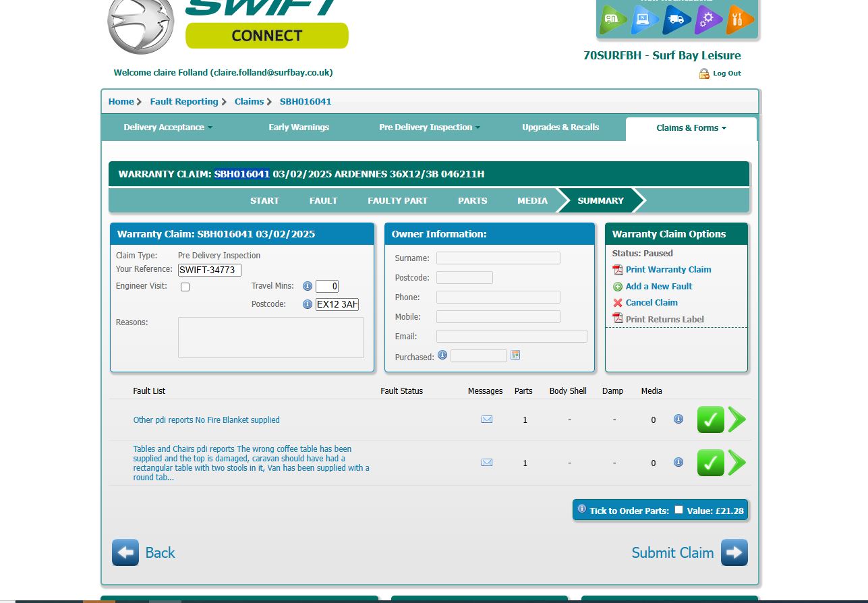Tick the Engineer Visit checkbox
The width and height of the screenshot is (868, 603).
pos(185,287)
